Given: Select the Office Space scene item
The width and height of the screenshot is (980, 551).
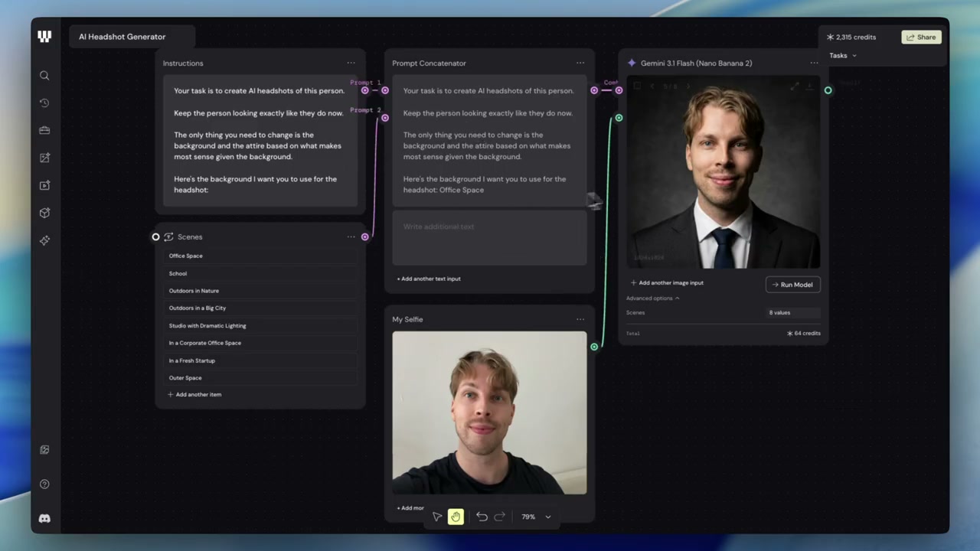Looking at the screenshot, I should [260, 256].
